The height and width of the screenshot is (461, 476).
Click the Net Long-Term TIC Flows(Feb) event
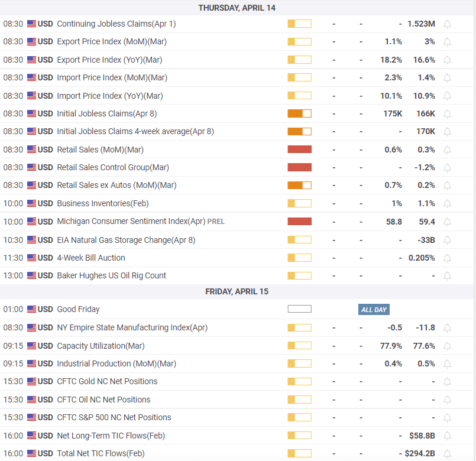(111, 436)
